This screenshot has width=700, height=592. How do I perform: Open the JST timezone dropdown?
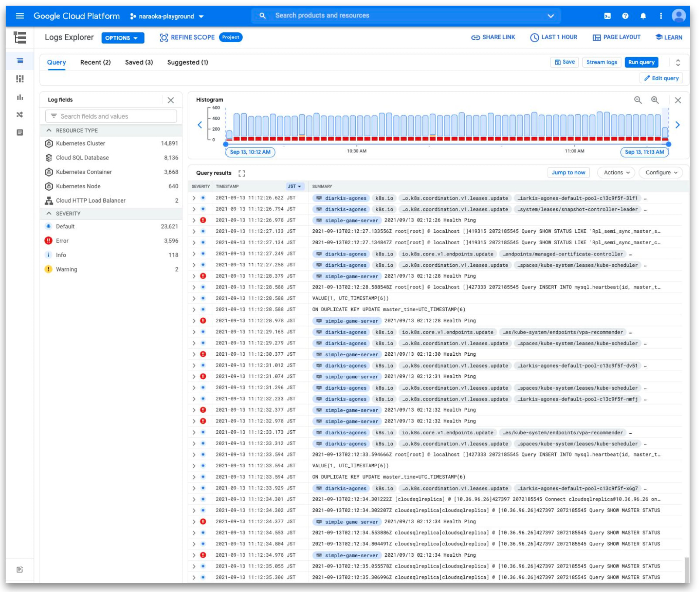point(294,187)
